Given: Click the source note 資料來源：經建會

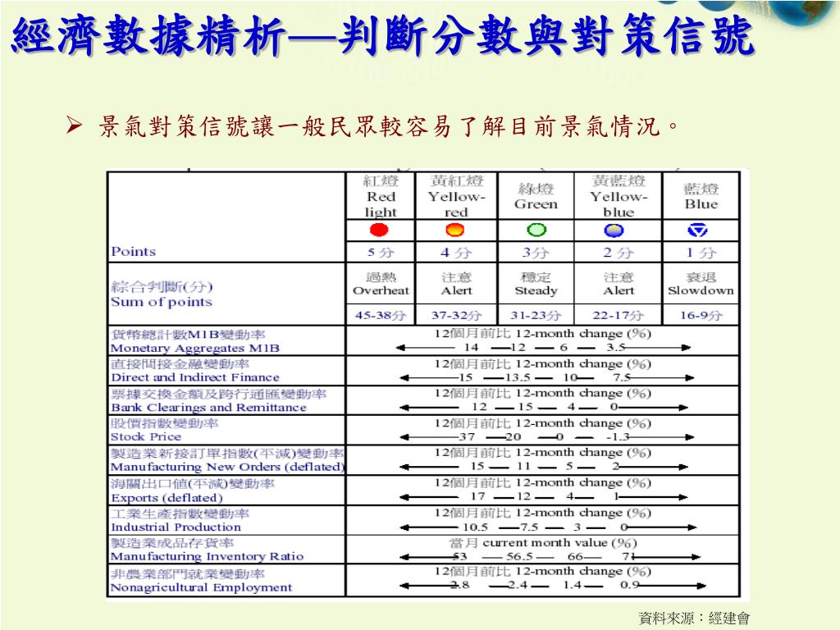Looking at the screenshot, I should (694, 619).
